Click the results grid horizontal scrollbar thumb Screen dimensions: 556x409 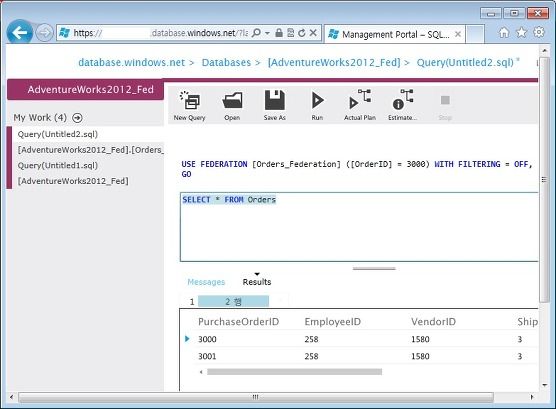(294, 372)
